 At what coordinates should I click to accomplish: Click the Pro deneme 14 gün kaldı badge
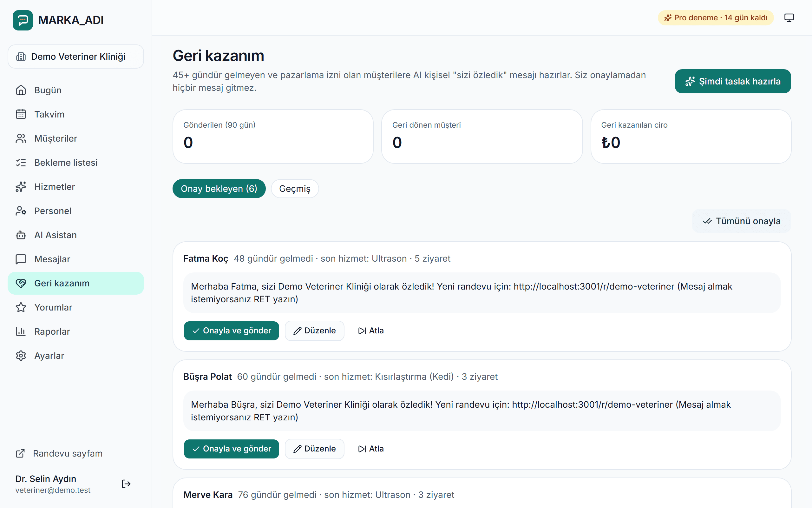click(x=715, y=18)
